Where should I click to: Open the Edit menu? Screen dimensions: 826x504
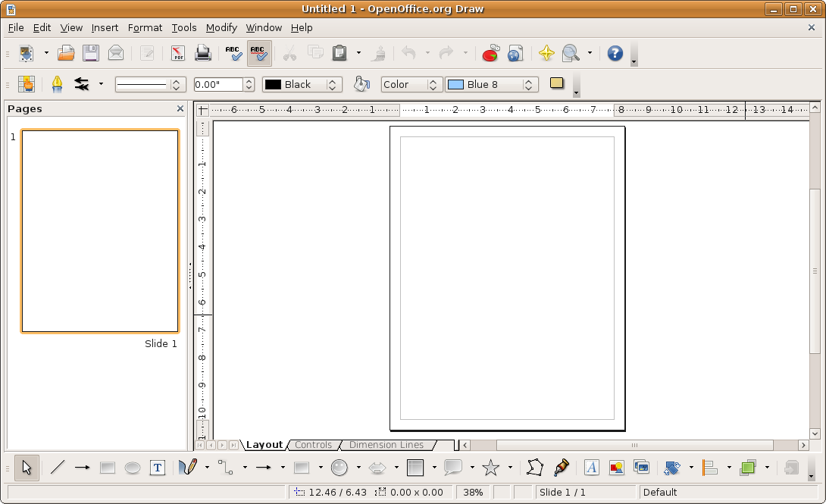[x=42, y=27]
